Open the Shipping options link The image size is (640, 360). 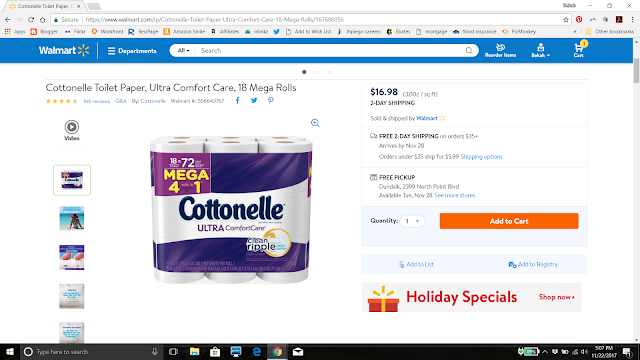pos(482,157)
